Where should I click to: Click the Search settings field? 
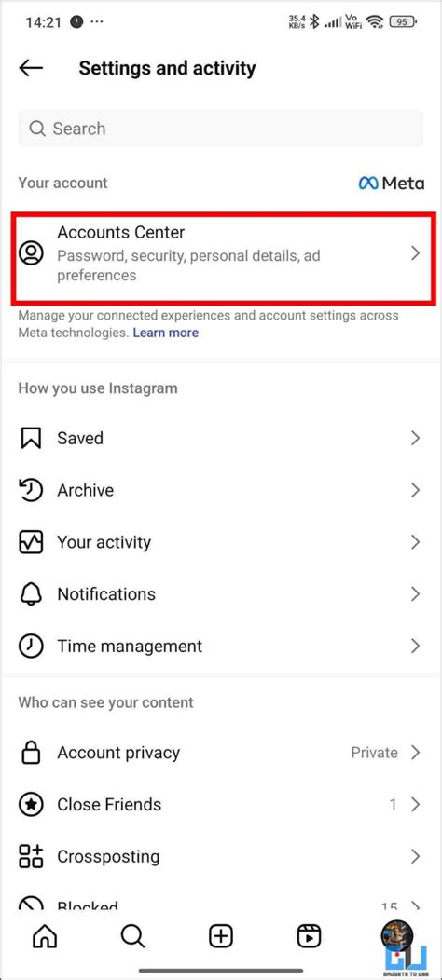click(221, 129)
